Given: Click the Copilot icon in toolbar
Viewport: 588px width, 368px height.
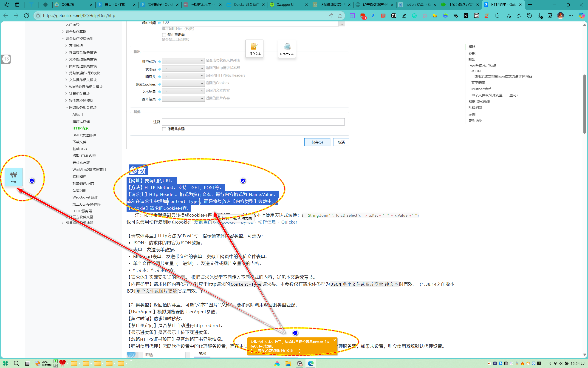Looking at the screenshot, I should coord(581,16).
